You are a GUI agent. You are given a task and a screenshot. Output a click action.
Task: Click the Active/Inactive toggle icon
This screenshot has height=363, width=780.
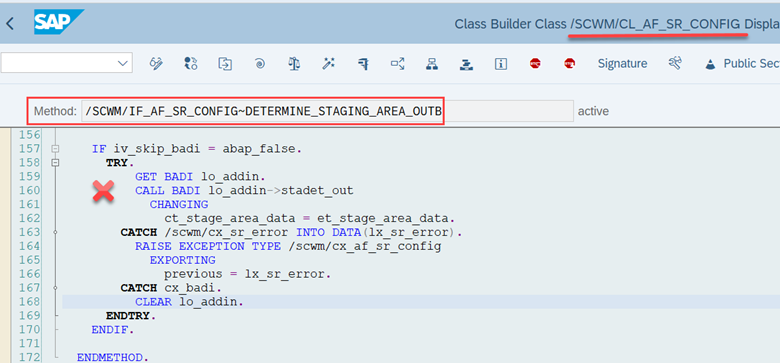click(190, 63)
